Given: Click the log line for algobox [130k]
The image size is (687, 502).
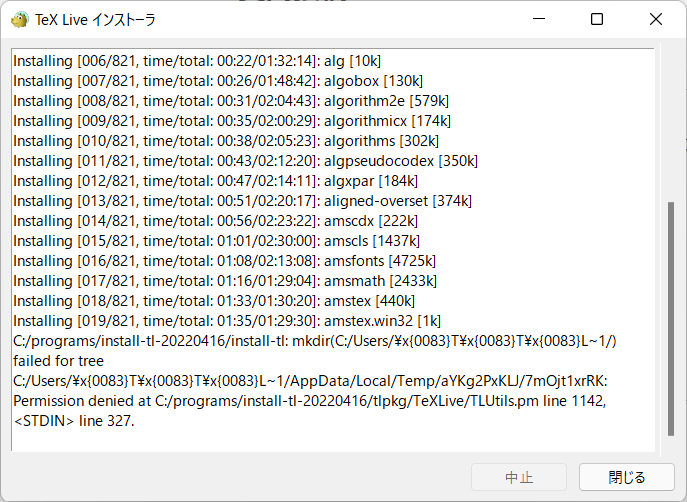Looking at the screenshot, I should click(x=218, y=81).
